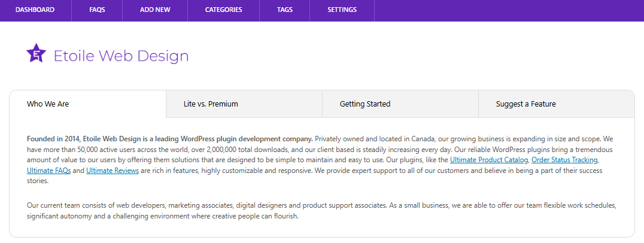
Task: Open the Suggest a Feature tab
Action: click(x=557, y=104)
